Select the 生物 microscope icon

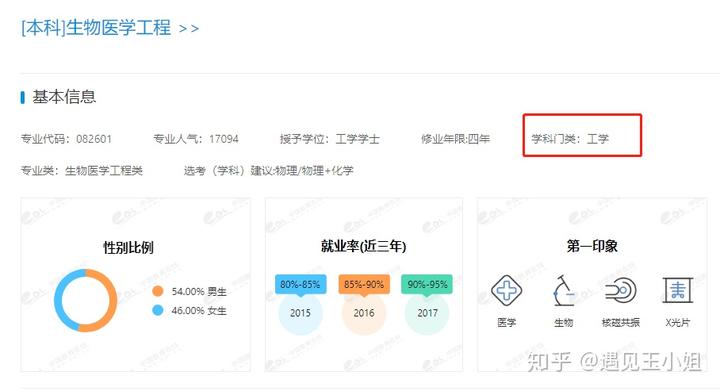(563, 290)
